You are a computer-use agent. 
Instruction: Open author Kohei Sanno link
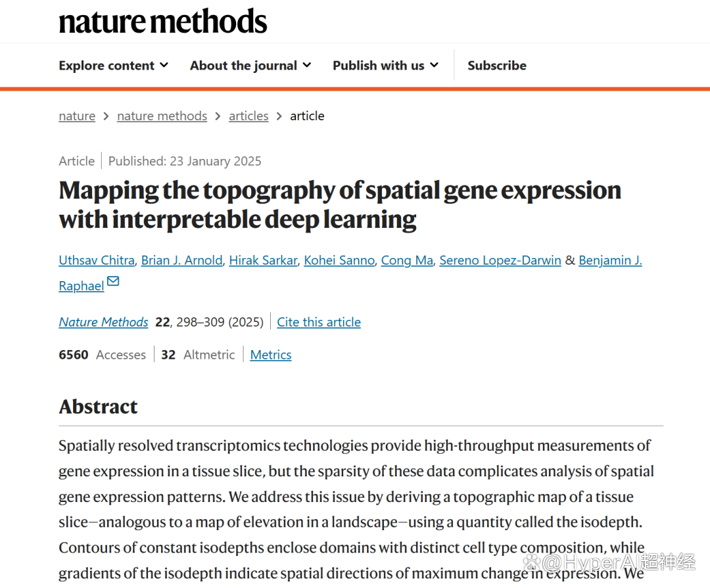tap(339, 260)
